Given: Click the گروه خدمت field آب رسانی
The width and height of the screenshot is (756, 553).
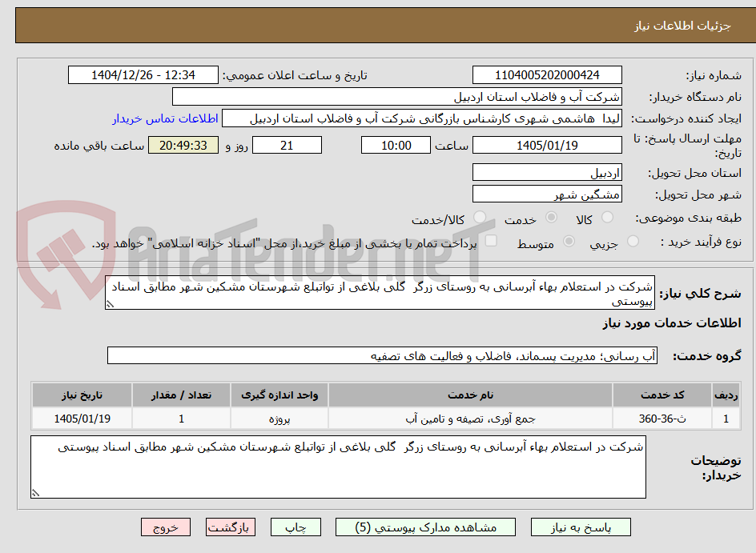Looking at the screenshot, I should 382,355.
